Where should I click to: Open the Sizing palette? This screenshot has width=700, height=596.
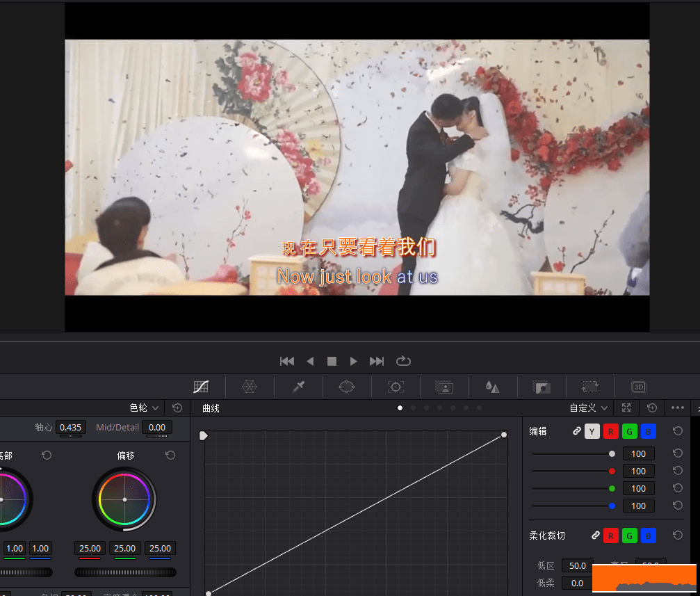click(590, 387)
